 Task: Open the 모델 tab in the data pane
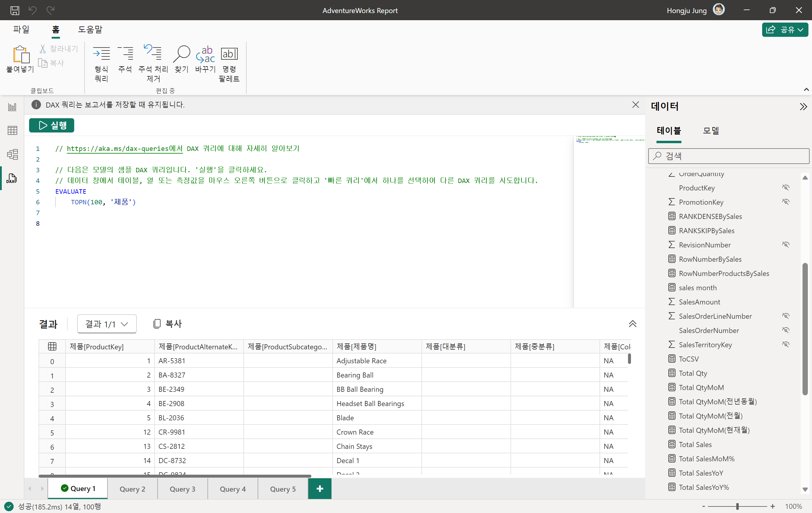711,131
